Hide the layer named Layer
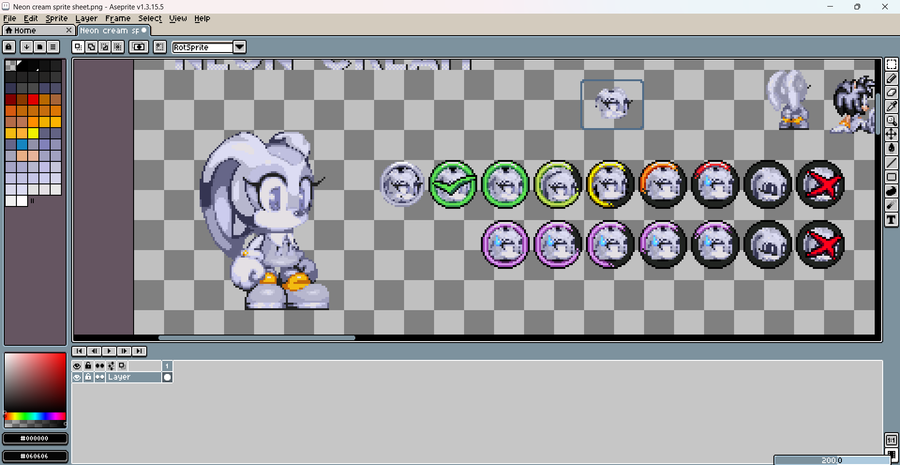This screenshot has height=465, width=900. point(77,377)
